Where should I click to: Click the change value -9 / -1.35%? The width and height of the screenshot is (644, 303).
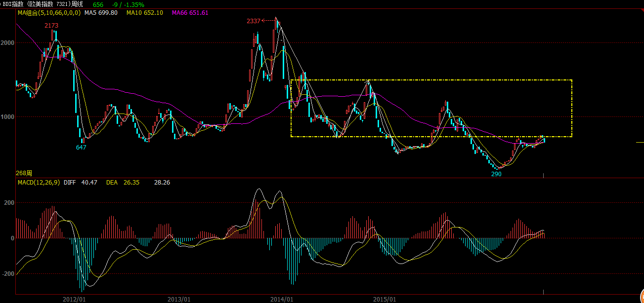pyautogui.click(x=128, y=4)
